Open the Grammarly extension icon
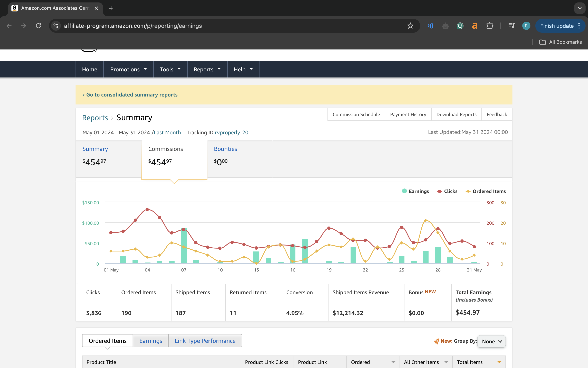Image resolution: width=588 pixels, height=368 pixels. click(460, 26)
